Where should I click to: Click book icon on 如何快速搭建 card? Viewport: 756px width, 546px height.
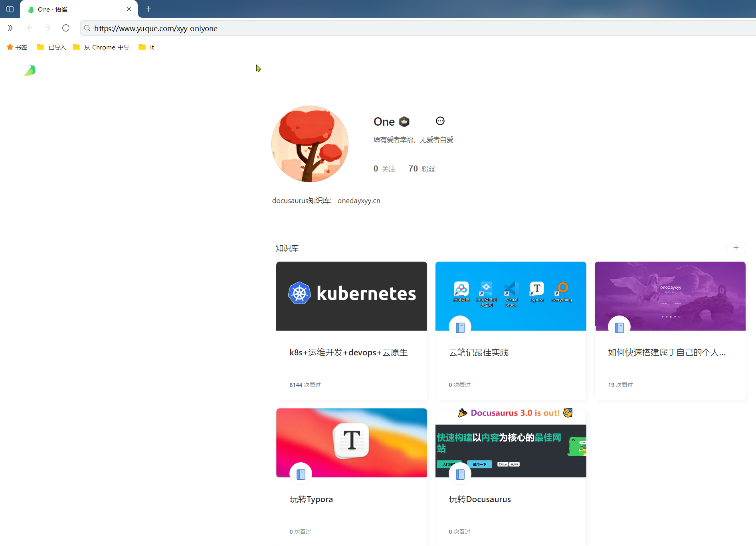(x=619, y=327)
